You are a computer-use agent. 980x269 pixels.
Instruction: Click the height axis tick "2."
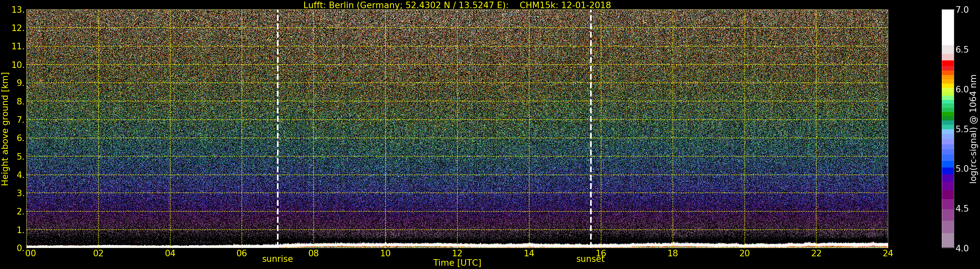[x=21, y=211]
